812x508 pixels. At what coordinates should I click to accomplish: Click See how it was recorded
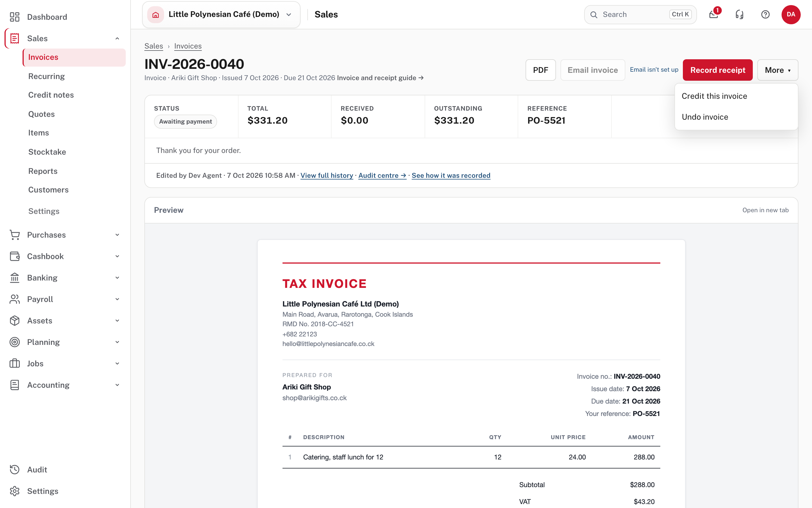[x=451, y=175]
